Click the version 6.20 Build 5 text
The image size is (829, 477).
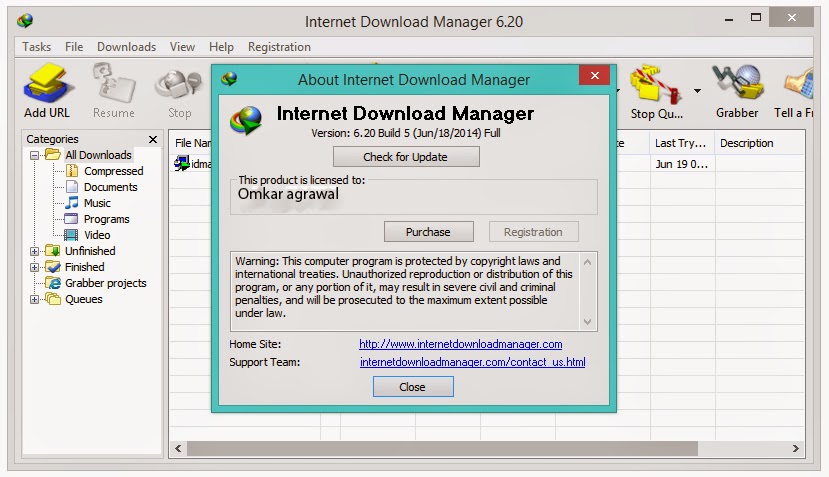point(406,133)
